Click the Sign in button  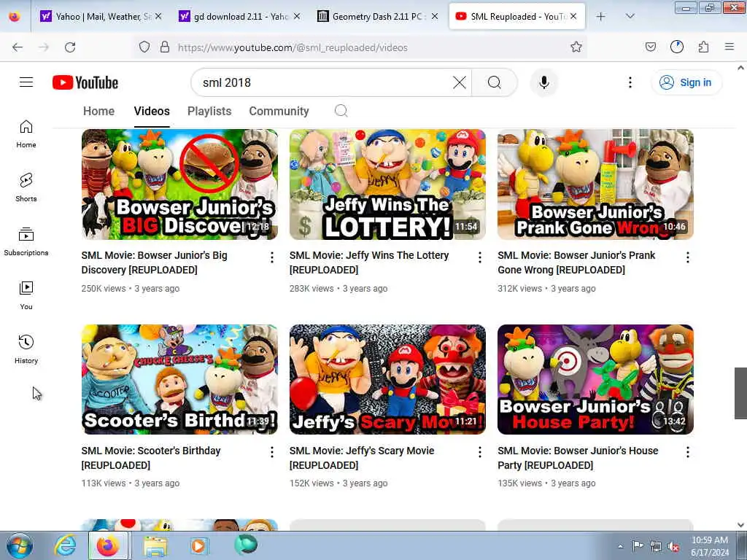686,82
